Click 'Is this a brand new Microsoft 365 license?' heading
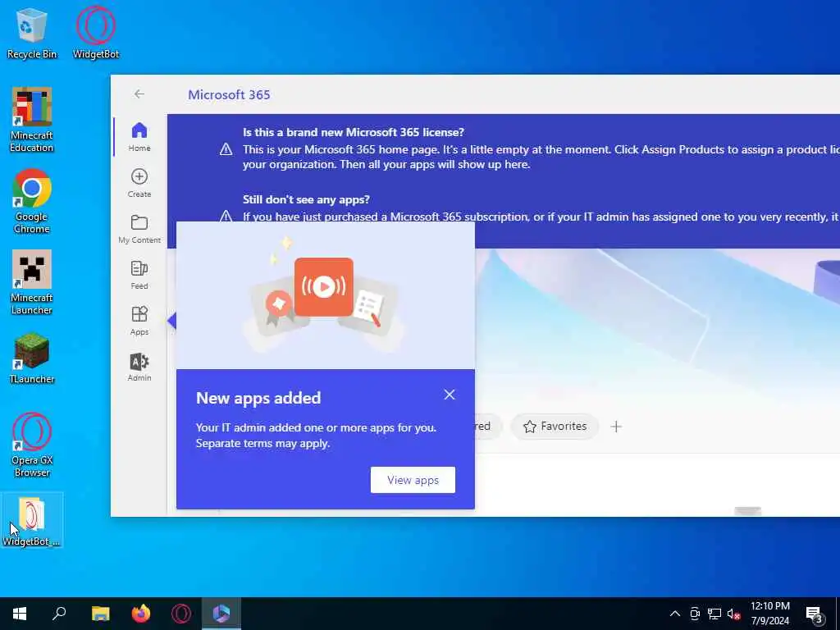Image resolution: width=840 pixels, height=630 pixels. pyautogui.click(x=353, y=132)
